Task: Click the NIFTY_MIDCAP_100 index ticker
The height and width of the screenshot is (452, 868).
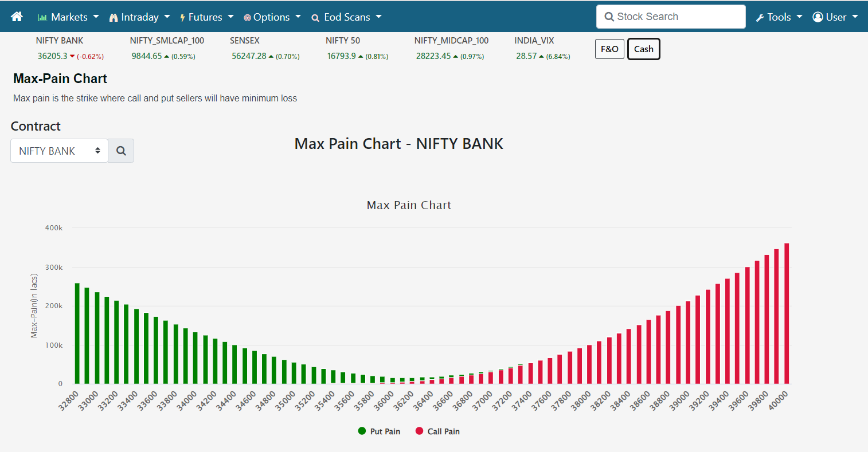Action: point(452,41)
